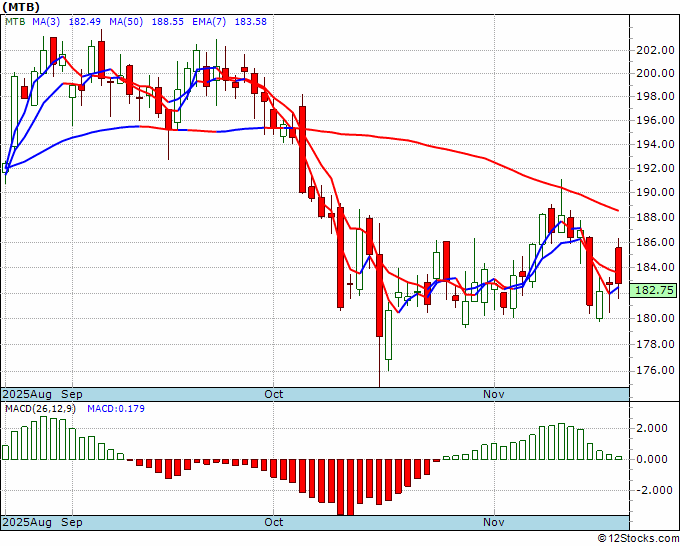Click the 188.00 price axis label

655,217
